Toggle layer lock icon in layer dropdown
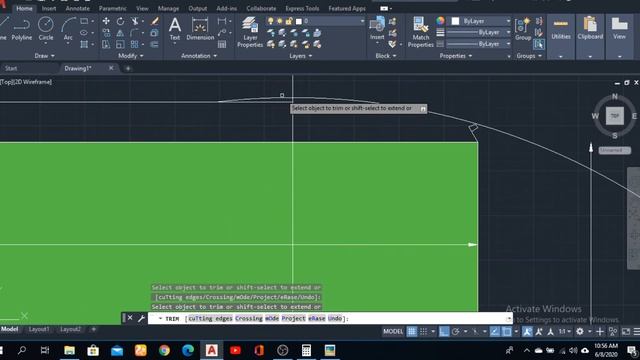This screenshot has height=360, width=640. click(x=289, y=21)
